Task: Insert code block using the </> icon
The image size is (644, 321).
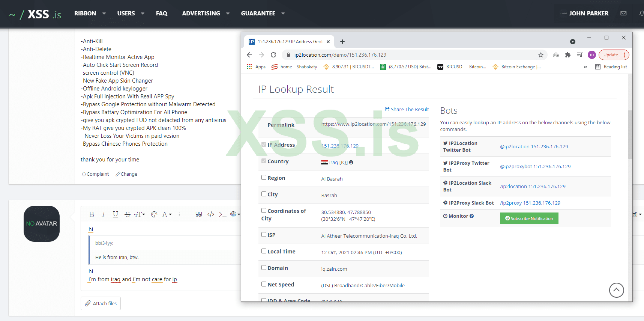Action: [x=211, y=214]
